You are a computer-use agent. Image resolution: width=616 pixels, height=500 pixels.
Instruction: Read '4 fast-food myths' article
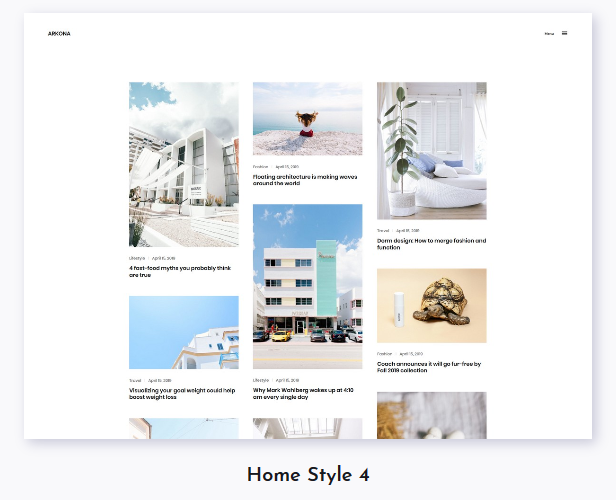tap(180, 271)
